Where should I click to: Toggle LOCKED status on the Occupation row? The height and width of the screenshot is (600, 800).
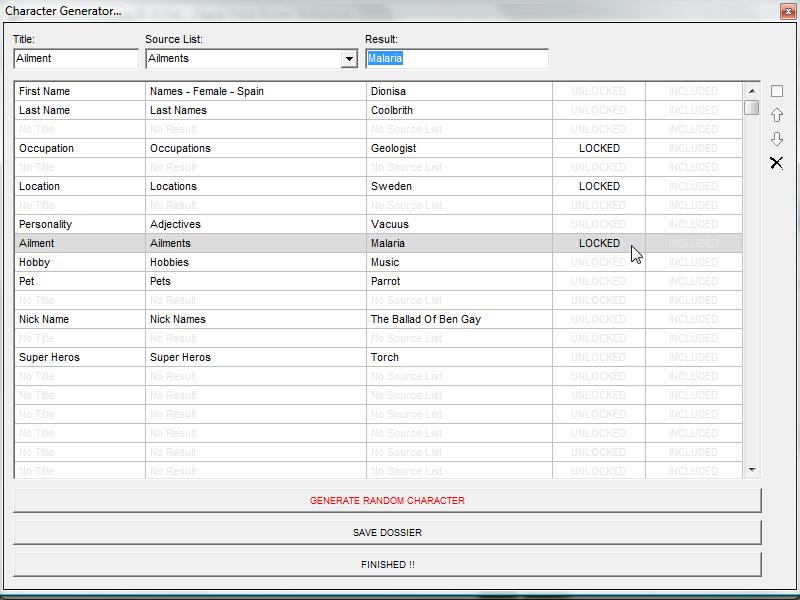coord(599,148)
